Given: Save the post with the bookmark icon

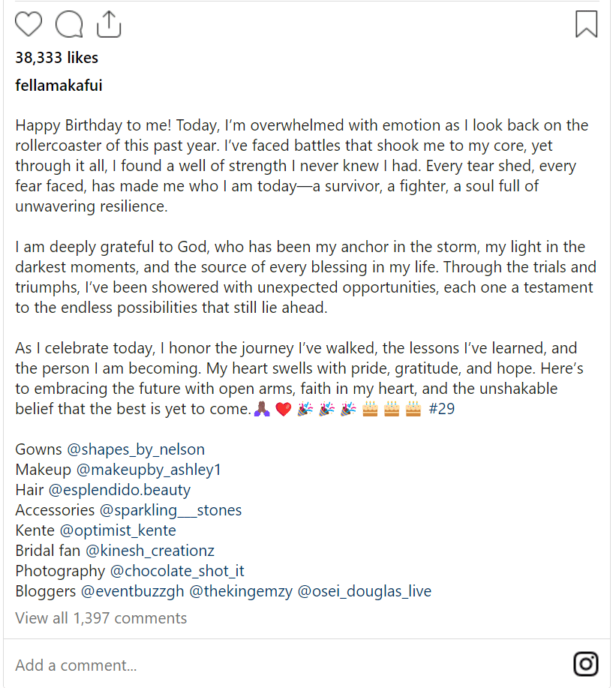Looking at the screenshot, I should [585, 23].
